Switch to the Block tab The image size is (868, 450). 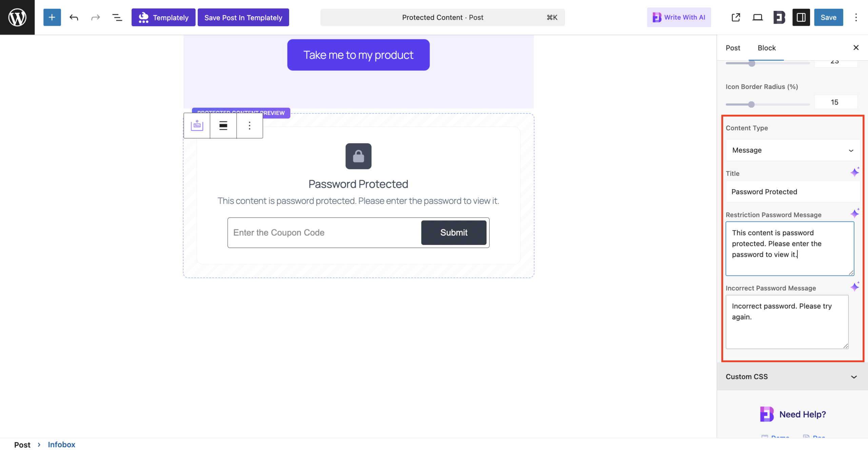[x=767, y=48]
